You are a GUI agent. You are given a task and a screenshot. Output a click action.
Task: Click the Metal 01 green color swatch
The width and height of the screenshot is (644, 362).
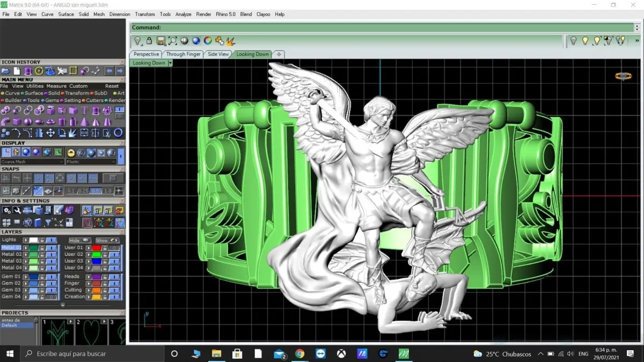click(34, 248)
